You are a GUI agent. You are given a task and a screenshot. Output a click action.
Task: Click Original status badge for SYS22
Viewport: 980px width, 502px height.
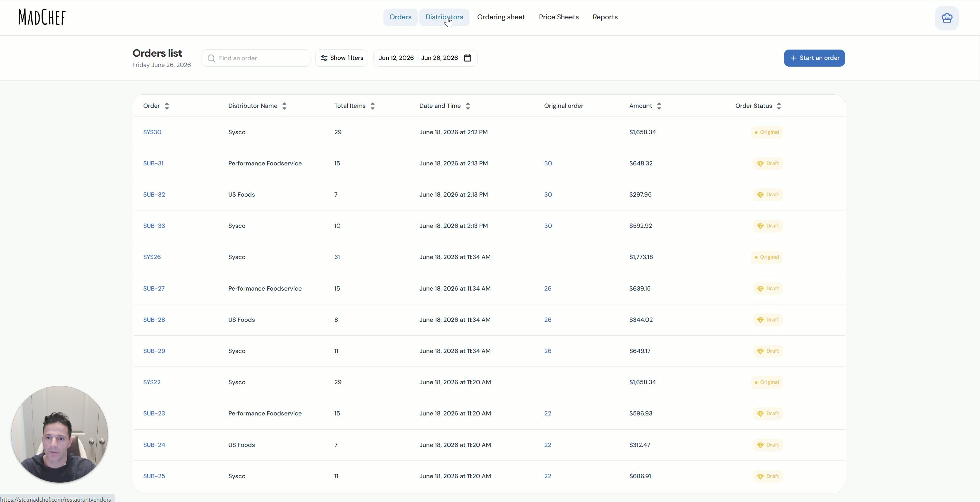[767, 382]
